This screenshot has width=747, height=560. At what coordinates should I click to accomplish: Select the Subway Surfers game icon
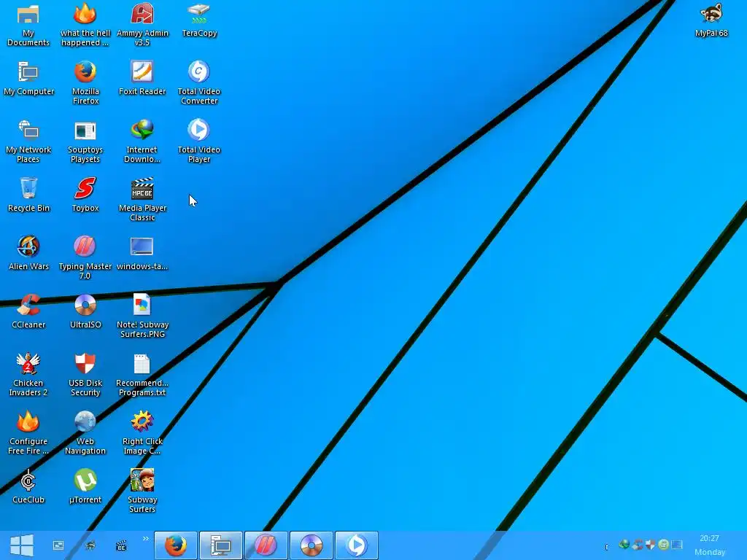142,491
